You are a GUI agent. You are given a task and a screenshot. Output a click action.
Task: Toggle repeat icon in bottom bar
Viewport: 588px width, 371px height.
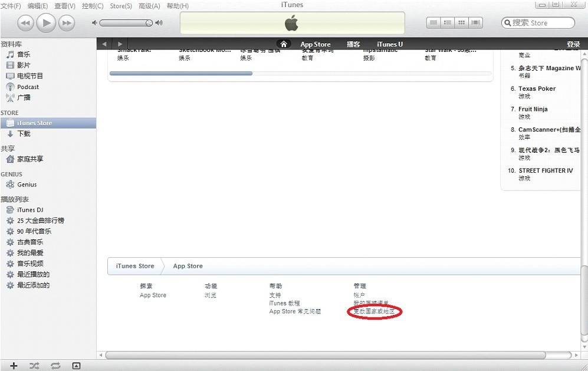coord(55,366)
